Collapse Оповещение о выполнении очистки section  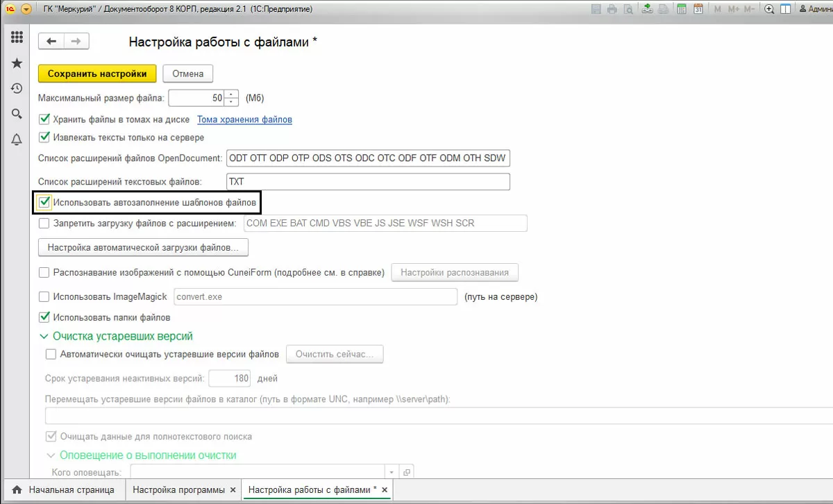point(51,455)
